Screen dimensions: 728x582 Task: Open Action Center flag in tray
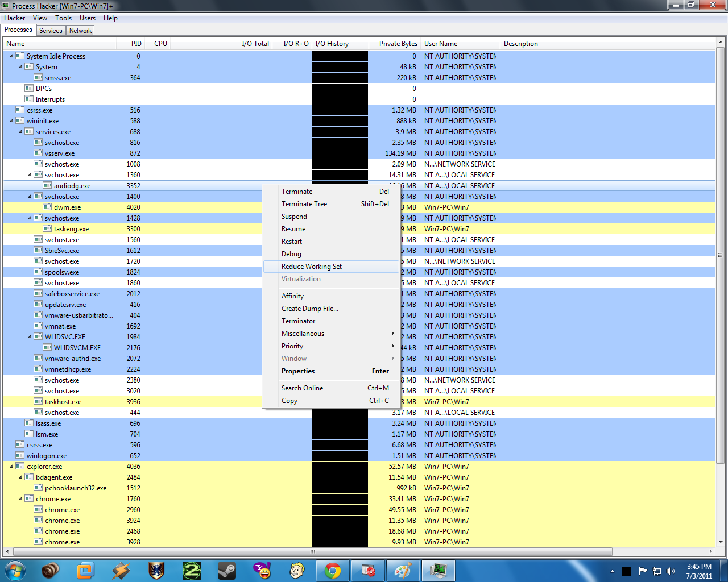[643, 571]
